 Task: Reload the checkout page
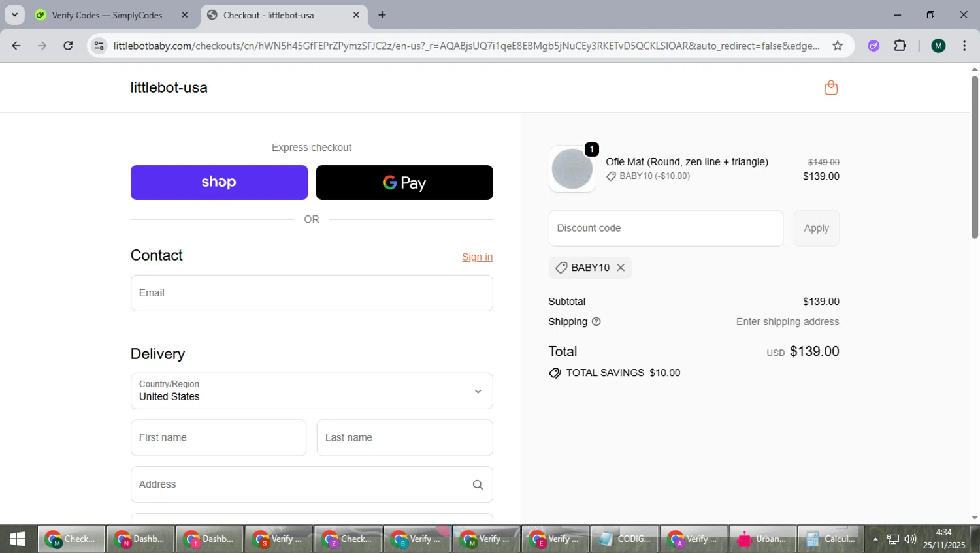point(68,46)
